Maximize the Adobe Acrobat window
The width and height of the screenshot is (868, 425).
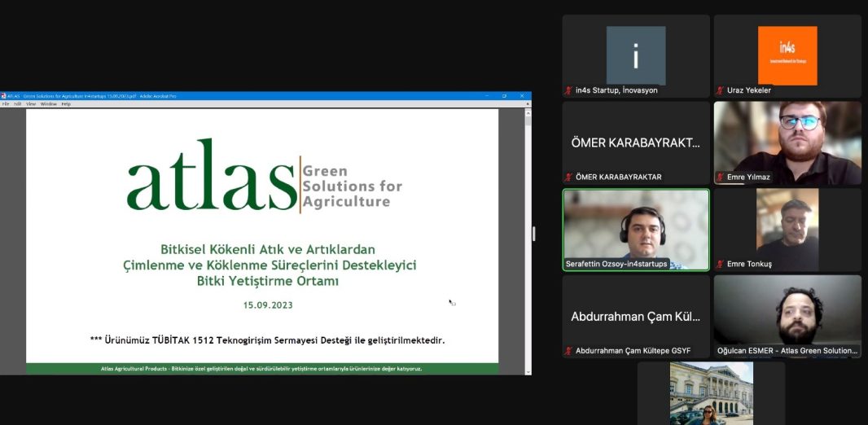pos(504,96)
